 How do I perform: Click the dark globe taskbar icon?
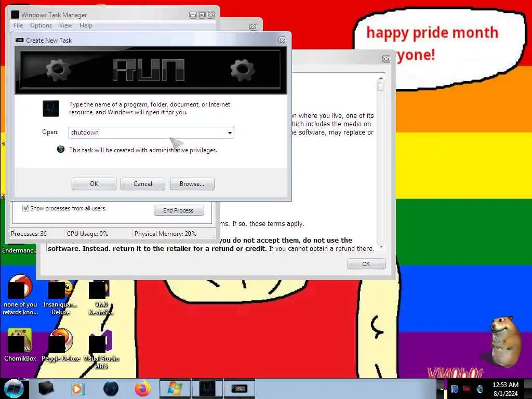click(x=111, y=389)
